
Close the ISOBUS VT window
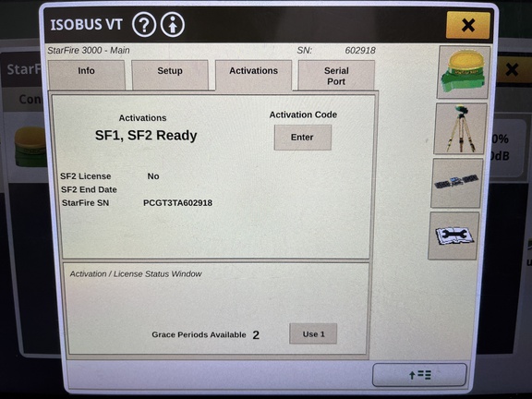468,25
